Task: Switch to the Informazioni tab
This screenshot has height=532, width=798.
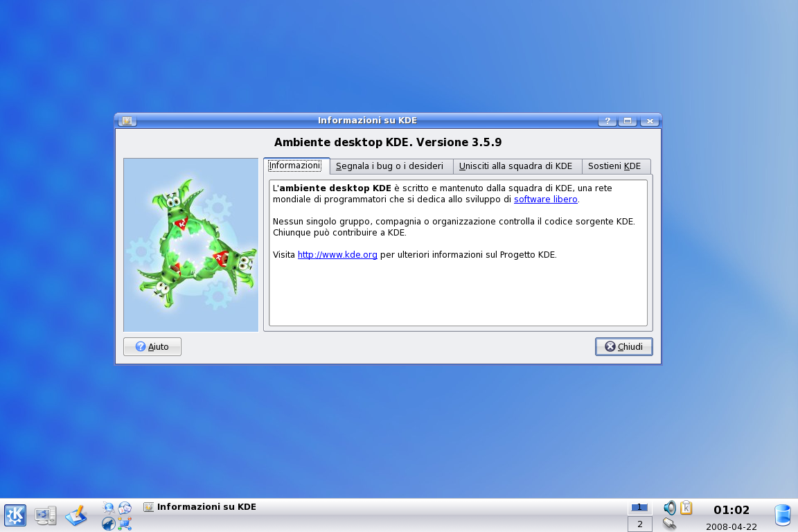Action: point(295,166)
